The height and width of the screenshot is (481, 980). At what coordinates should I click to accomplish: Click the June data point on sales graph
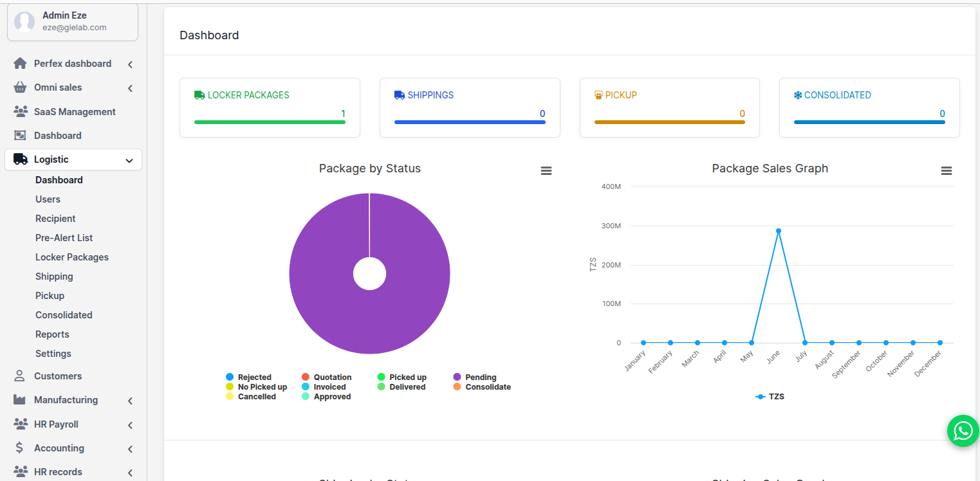778,231
